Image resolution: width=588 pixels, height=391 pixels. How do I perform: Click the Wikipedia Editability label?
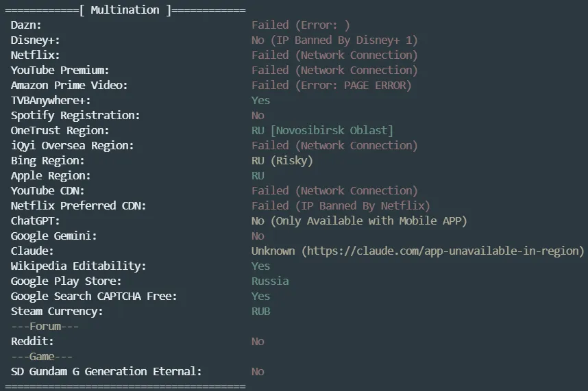pyautogui.click(x=78, y=266)
